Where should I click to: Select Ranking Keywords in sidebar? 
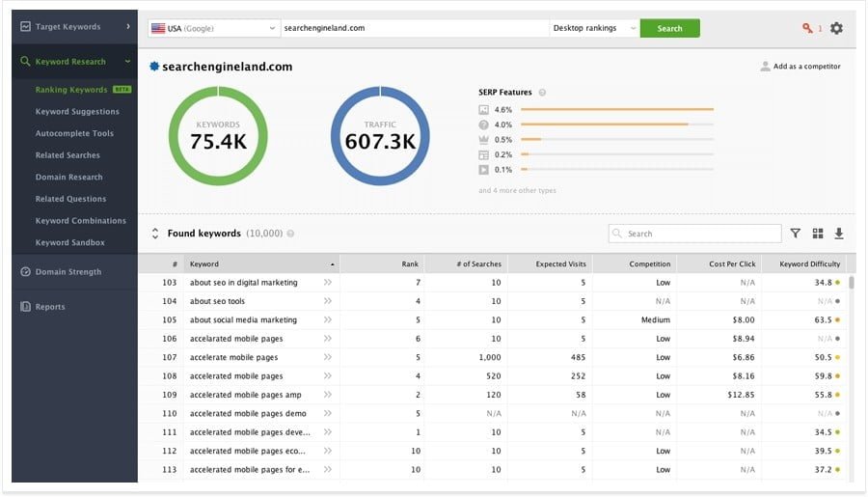click(70, 89)
